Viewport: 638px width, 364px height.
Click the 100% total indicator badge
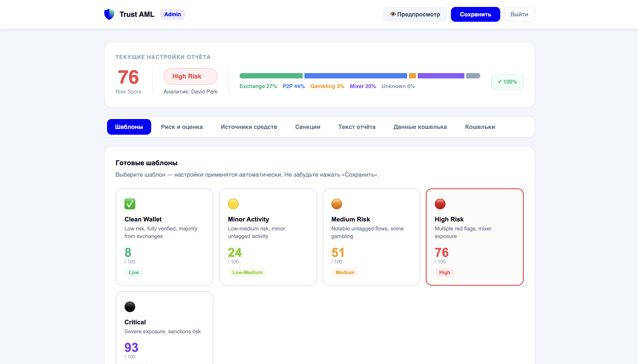point(507,82)
